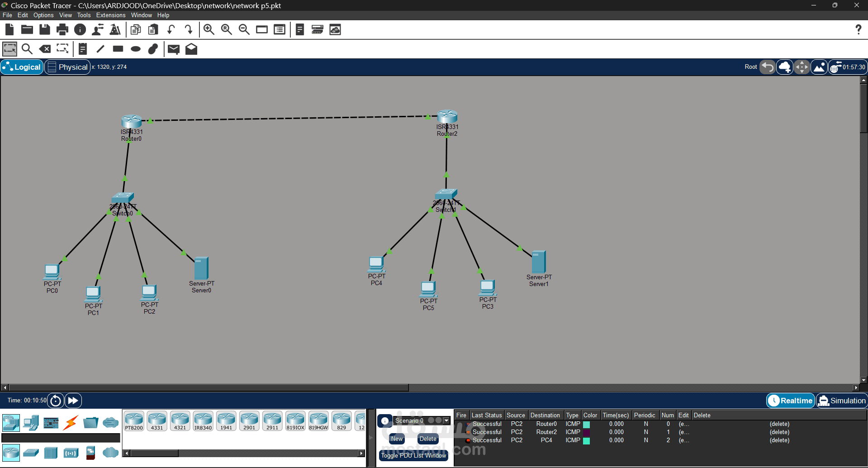Create a new cluster with the cloud icon
This screenshot has width=868, height=468.
pos(785,67)
